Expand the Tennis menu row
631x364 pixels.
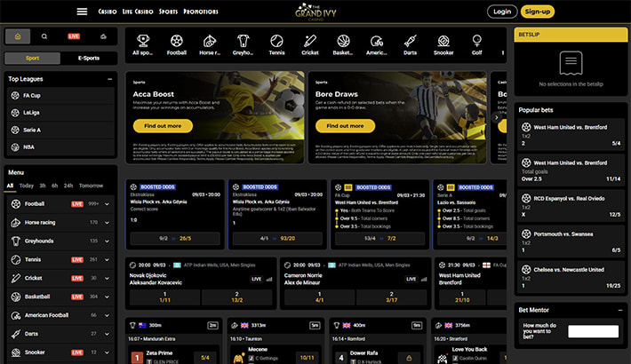[x=107, y=260]
